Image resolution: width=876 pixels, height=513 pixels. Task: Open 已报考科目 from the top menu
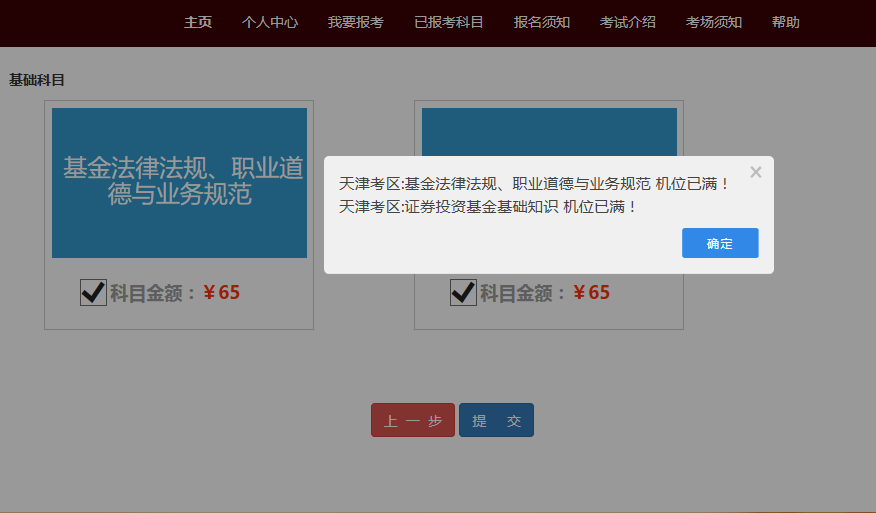click(x=449, y=22)
